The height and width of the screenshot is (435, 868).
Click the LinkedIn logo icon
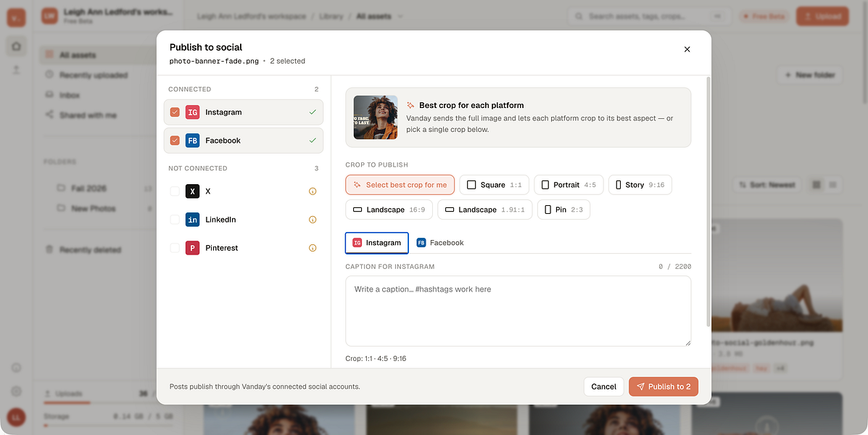(192, 220)
